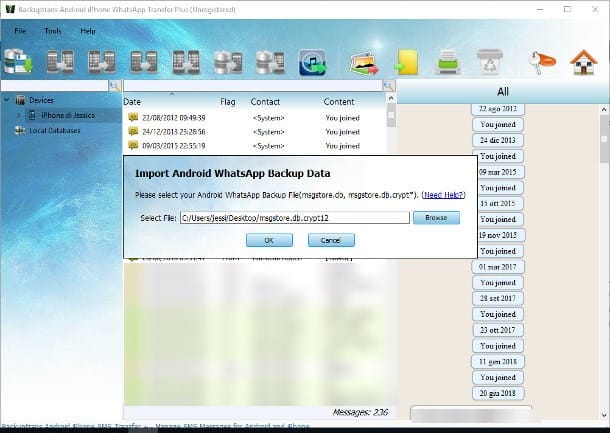This screenshot has width=610, height=433.
Task: Click the key registration icon
Action: pos(542,62)
